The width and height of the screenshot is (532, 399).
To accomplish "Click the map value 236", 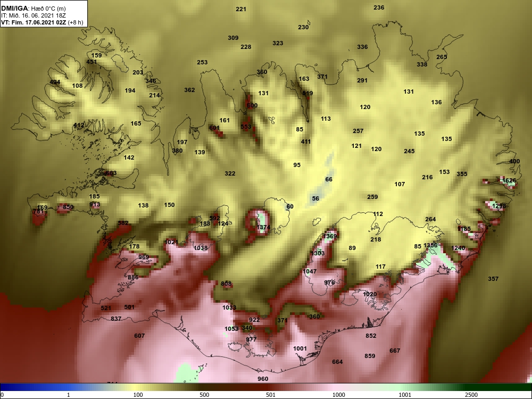I will coord(379,7).
